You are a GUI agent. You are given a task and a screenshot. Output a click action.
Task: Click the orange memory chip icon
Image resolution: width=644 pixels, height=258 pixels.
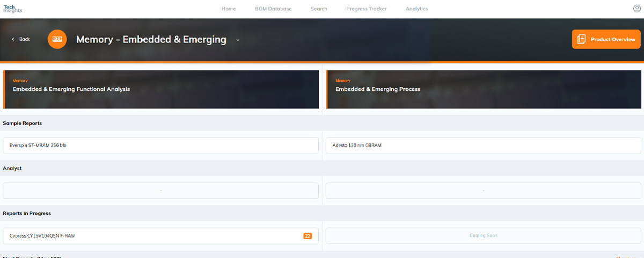pos(57,39)
